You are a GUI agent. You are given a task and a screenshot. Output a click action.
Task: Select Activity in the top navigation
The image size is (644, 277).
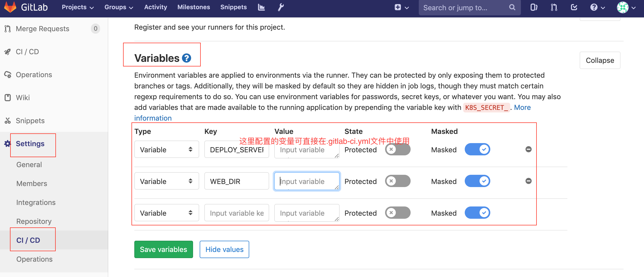coord(156,7)
